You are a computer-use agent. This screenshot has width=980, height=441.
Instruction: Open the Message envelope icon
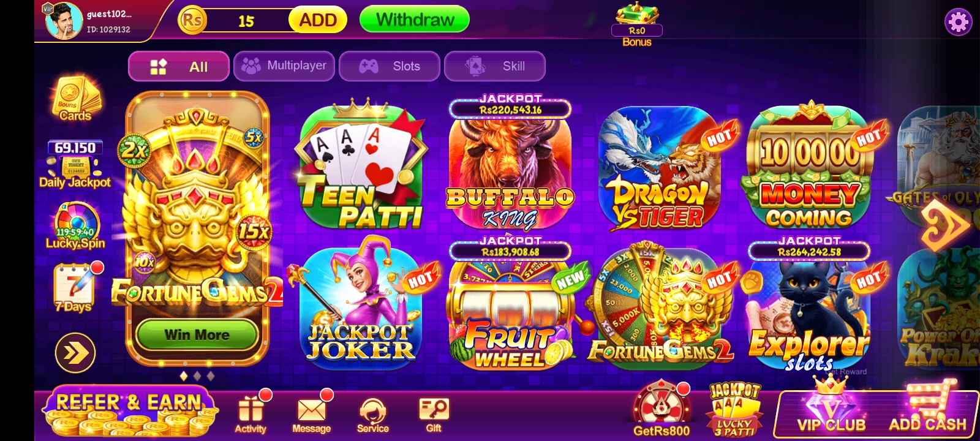[312, 413]
